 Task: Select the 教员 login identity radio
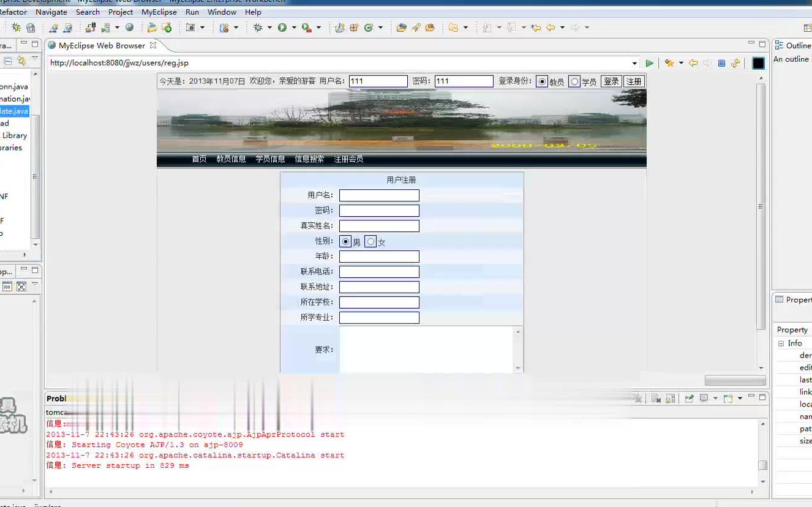point(541,81)
